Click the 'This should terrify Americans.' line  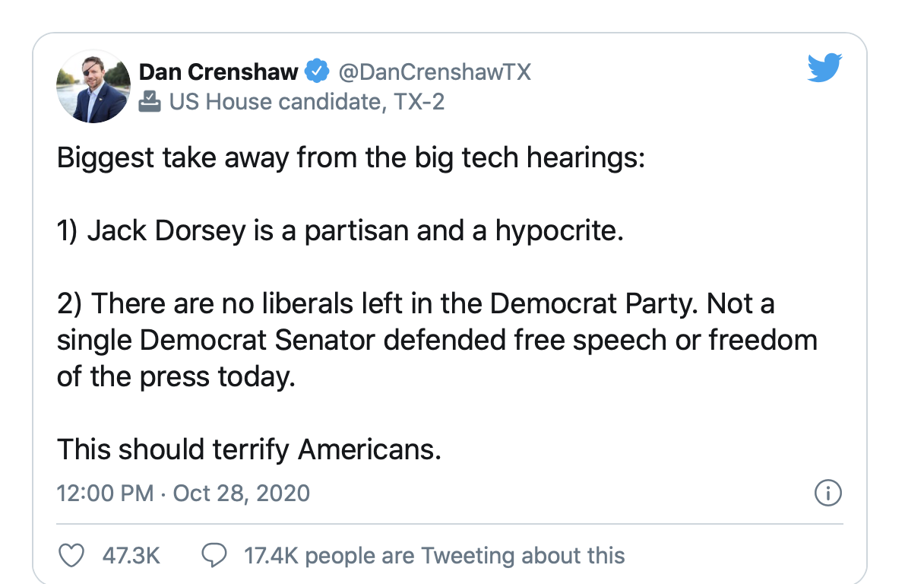coord(249,449)
